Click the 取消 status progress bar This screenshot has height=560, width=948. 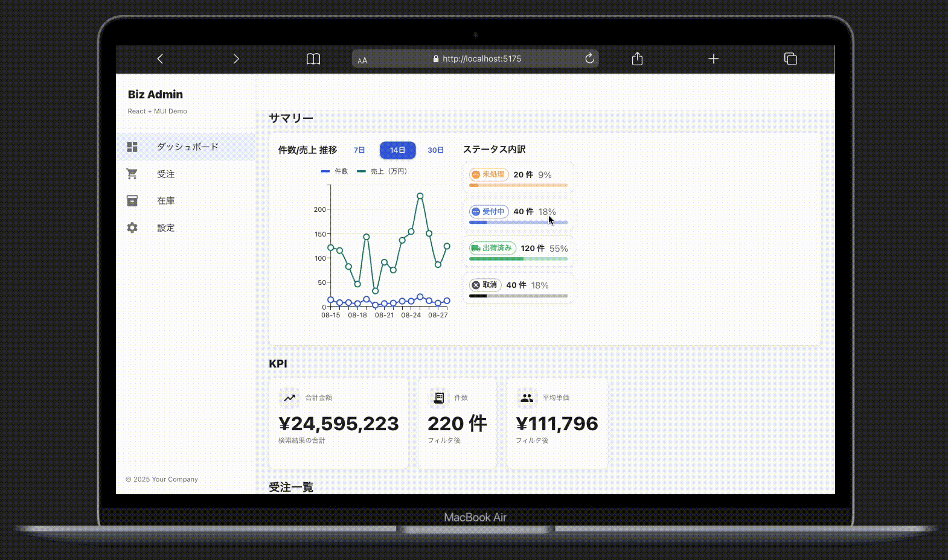click(x=518, y=296)
